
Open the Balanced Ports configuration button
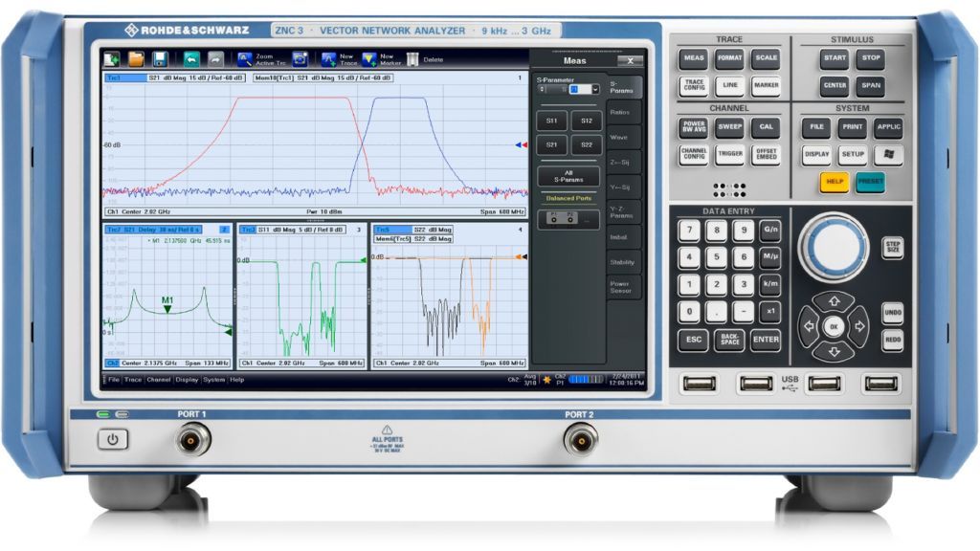(x=568, y=219)
